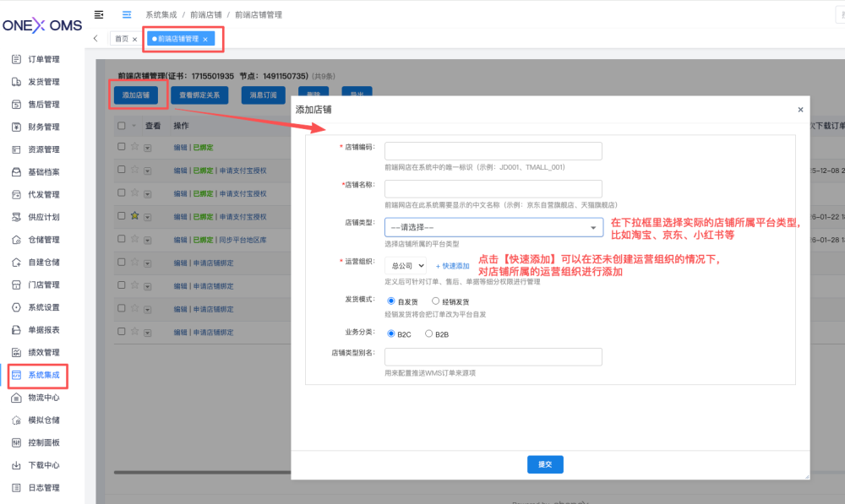The width and height of the screenshot is (845, 504).
Task: Select 经销发货 shipping mode
Action: [x=435, y=301]
